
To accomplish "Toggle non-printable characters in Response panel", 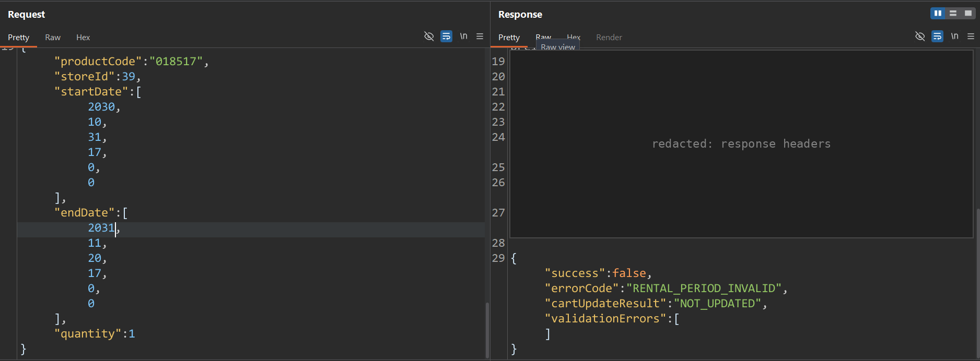I will click(x=920, y=37).
